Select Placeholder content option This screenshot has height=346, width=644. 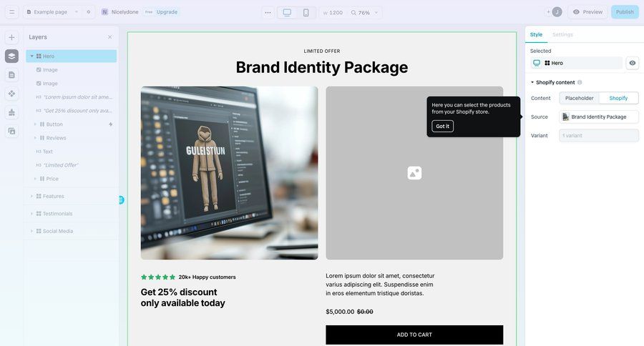tap(579, 98)
